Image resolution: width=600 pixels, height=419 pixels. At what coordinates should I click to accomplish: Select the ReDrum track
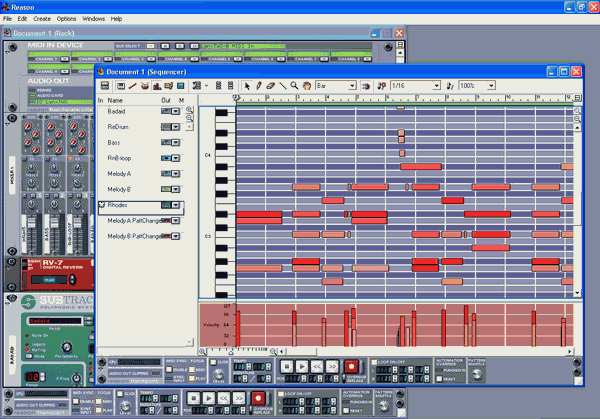(x=119, y=127)
